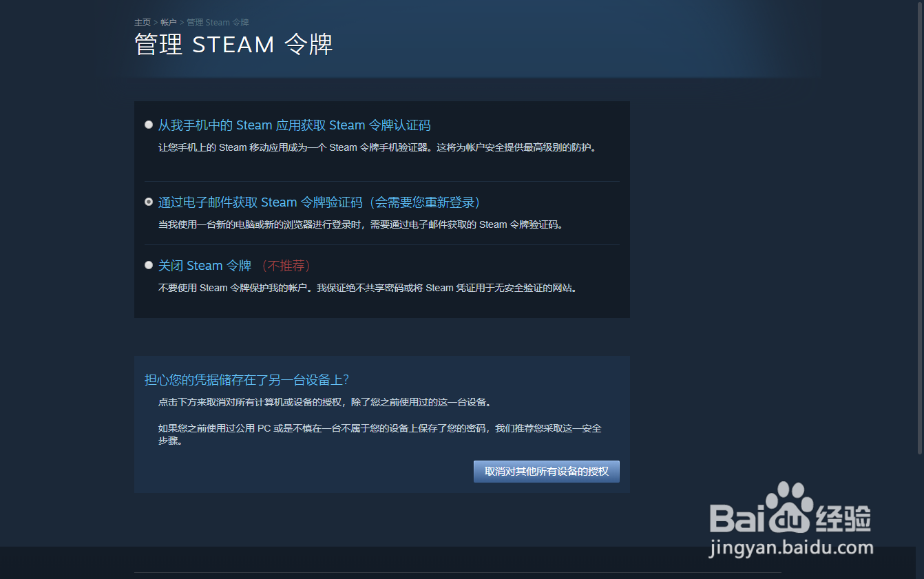This screenshot has width=924, height=579.
Task: Click description text starting 不要使用 Steam 令牌保护我的帐户
Action: [x=367, y=288]
